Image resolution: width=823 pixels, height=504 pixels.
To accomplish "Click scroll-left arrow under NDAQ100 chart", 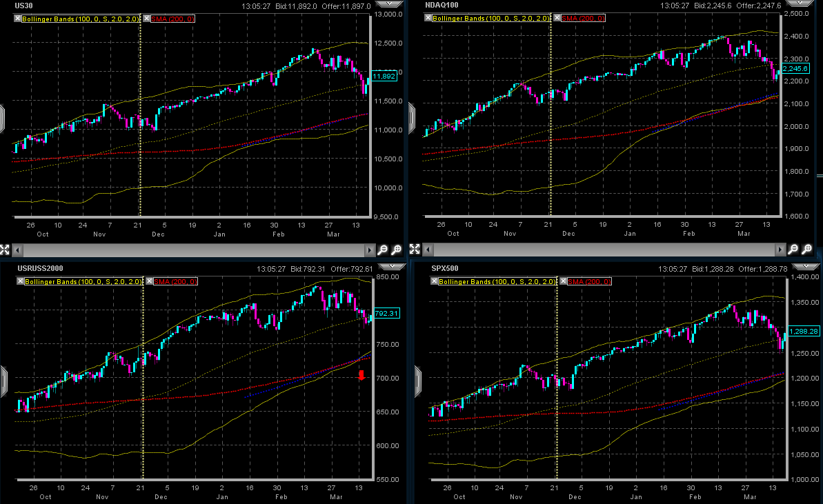I will tap(428, 250).
